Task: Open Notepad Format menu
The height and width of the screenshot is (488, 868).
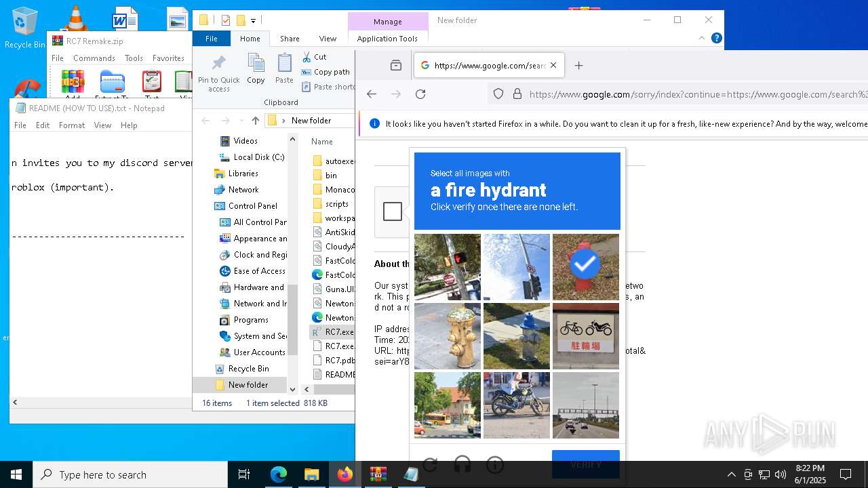Action: point(72,125)
